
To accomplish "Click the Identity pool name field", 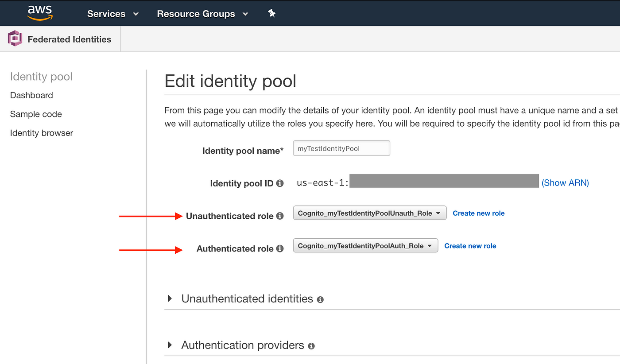I will tap(341, 148).
